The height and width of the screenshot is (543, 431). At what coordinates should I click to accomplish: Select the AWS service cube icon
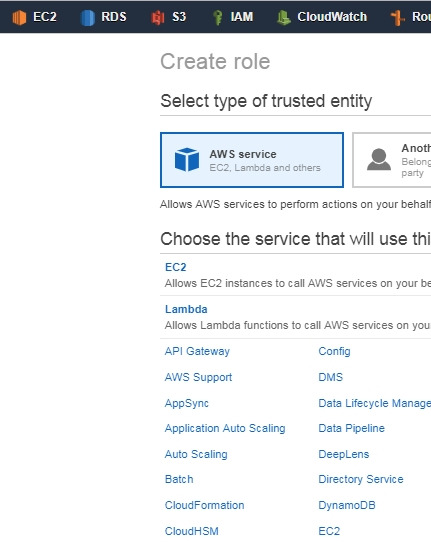187,160
